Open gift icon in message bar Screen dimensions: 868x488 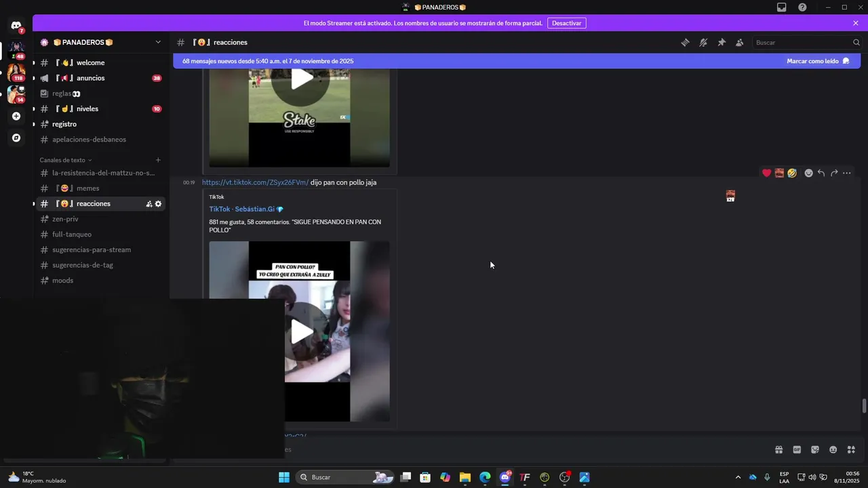point(779,449)
